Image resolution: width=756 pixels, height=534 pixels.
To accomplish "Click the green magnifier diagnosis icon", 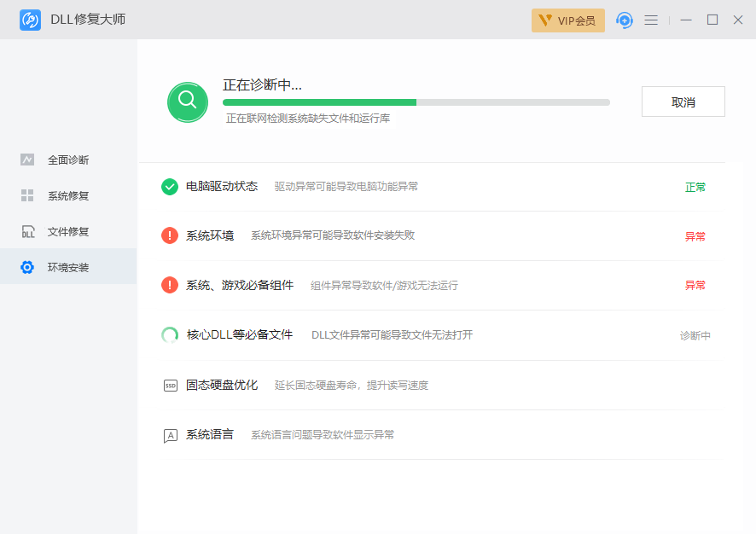I will pos(188,102).
